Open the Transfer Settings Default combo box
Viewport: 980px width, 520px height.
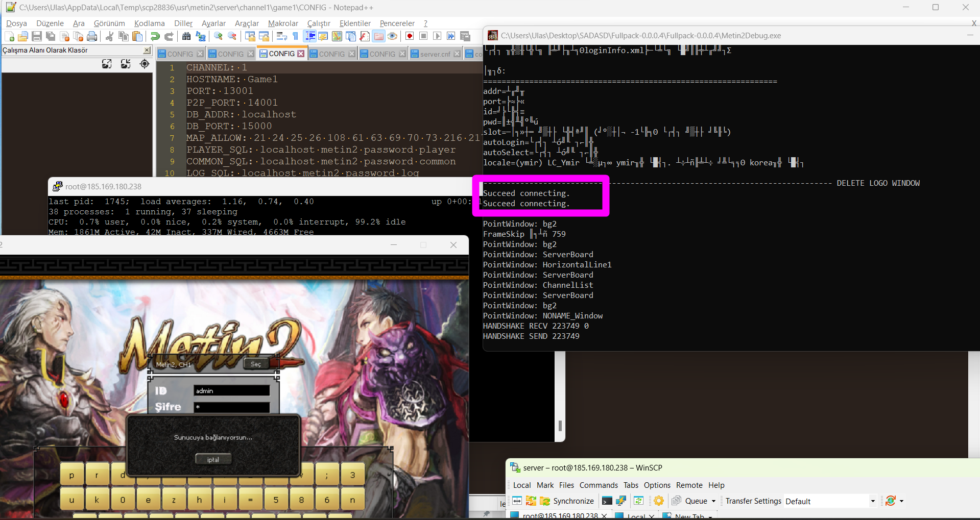click(830, 501)
